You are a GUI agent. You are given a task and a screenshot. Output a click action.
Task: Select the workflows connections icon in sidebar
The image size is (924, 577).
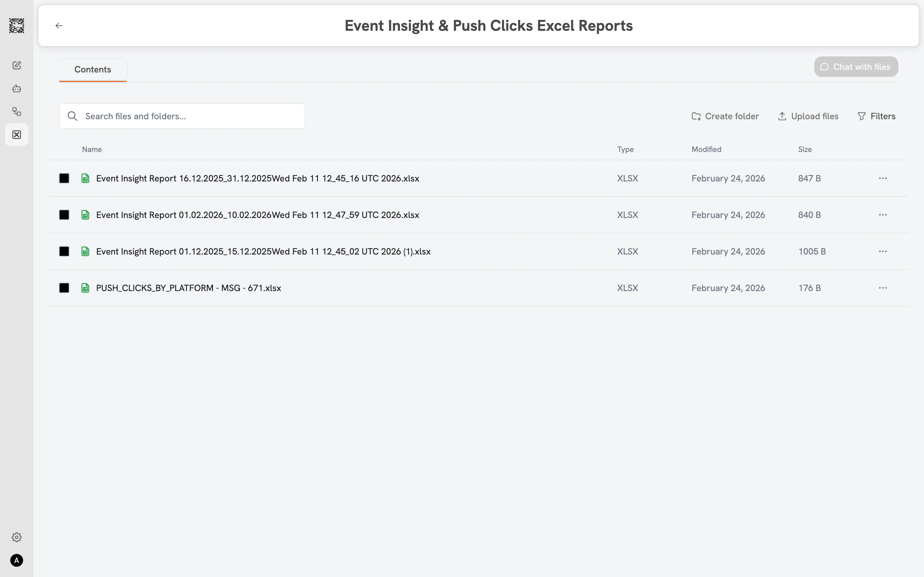[x=16, y=112]
